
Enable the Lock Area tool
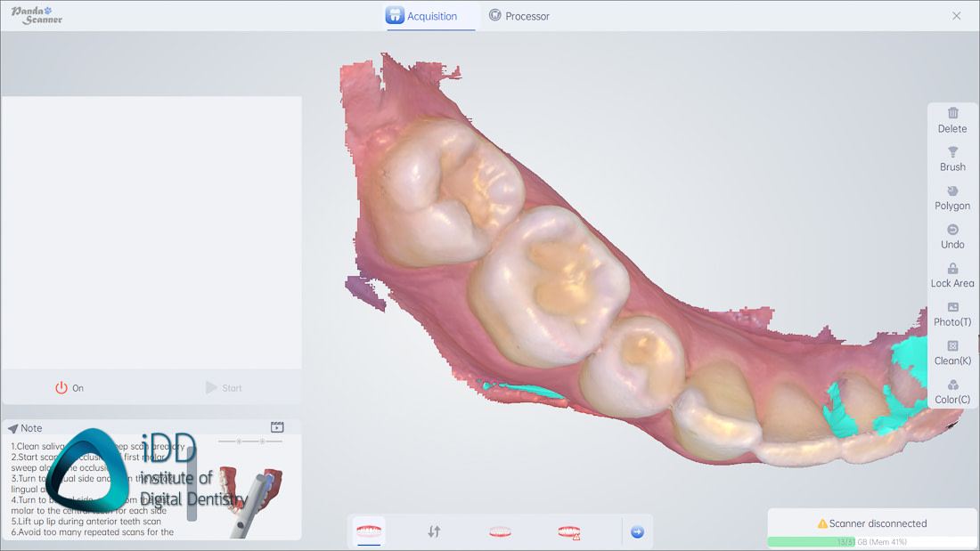(951, 275)
